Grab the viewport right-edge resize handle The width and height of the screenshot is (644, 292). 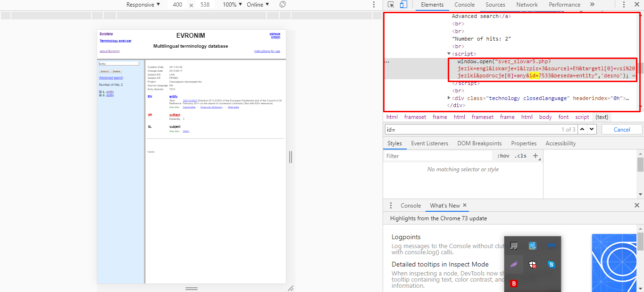pyautogui.click(x=291, y=157)
